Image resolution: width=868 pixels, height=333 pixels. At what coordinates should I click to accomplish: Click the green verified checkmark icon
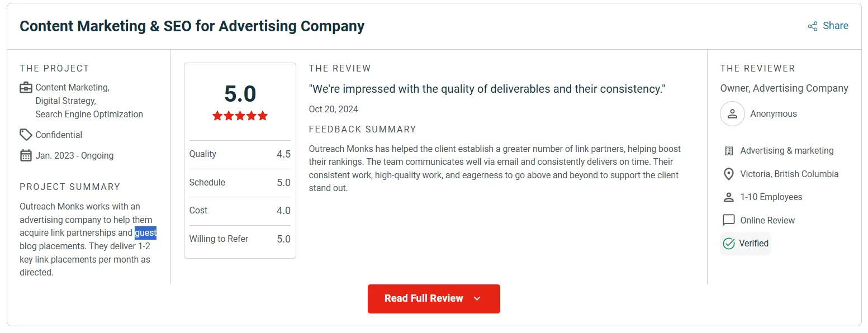click(729, 244)
